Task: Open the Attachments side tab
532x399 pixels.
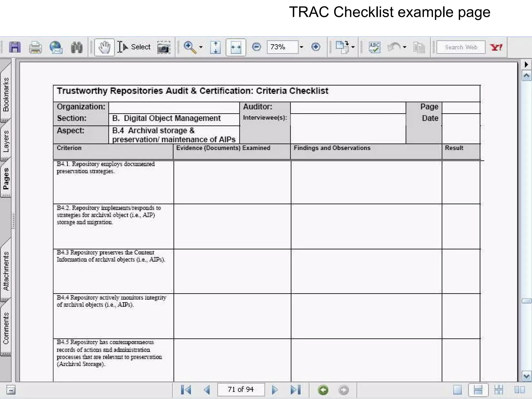Action: pyautogui.click(x=6, y=271)
